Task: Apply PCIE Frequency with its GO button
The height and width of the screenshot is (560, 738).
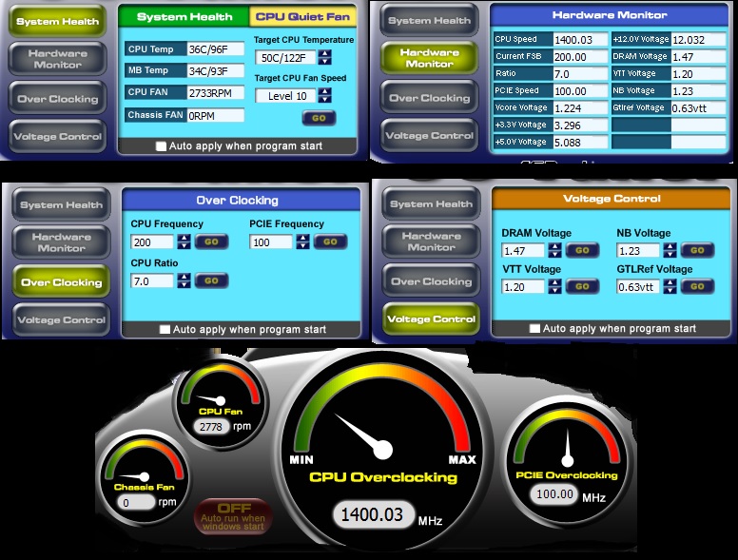Action: pyautogui.click(x=330, y=241)
